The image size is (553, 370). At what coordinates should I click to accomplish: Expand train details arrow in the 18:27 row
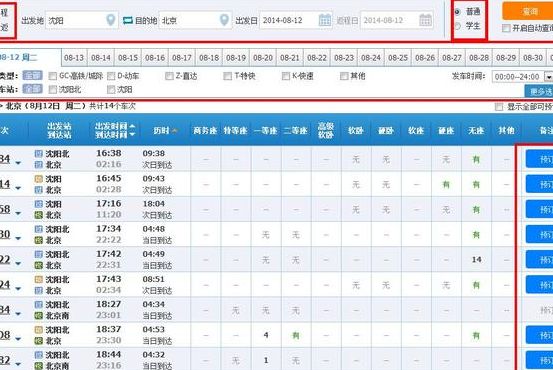[18, 314]
